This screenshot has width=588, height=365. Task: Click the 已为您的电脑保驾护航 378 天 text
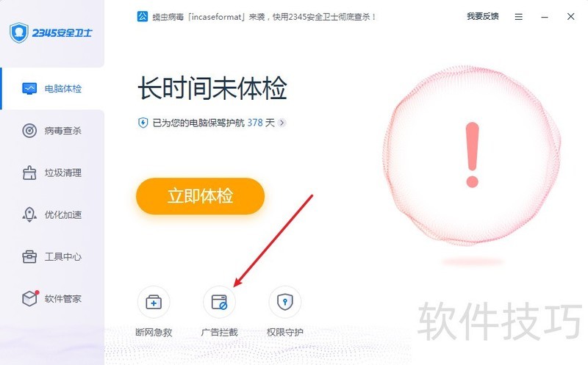click(x=213, y=123)
